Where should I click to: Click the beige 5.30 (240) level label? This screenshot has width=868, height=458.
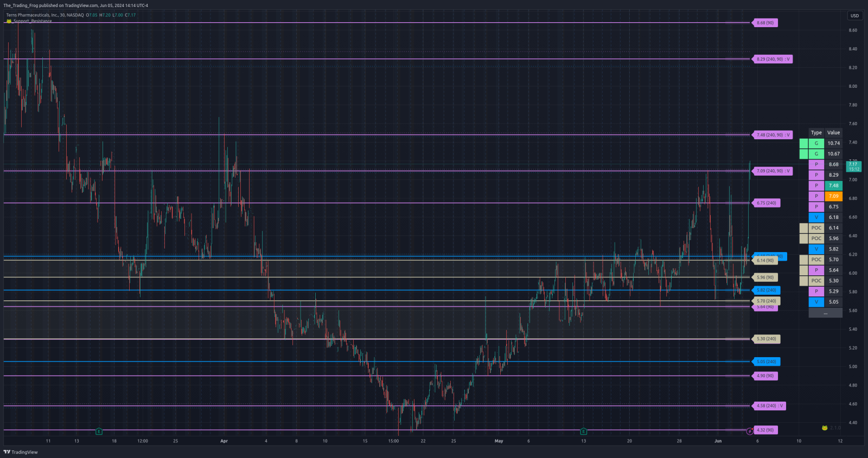(x=766, y=339)
